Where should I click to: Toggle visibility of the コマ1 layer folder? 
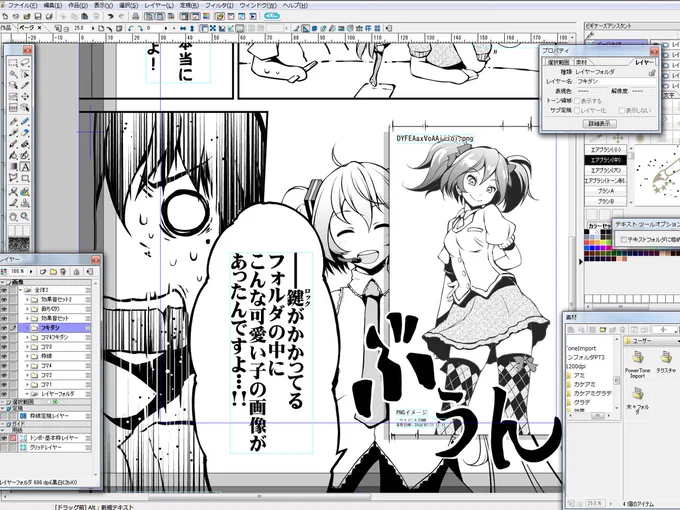pyautogui.click(x=4, y=385)
